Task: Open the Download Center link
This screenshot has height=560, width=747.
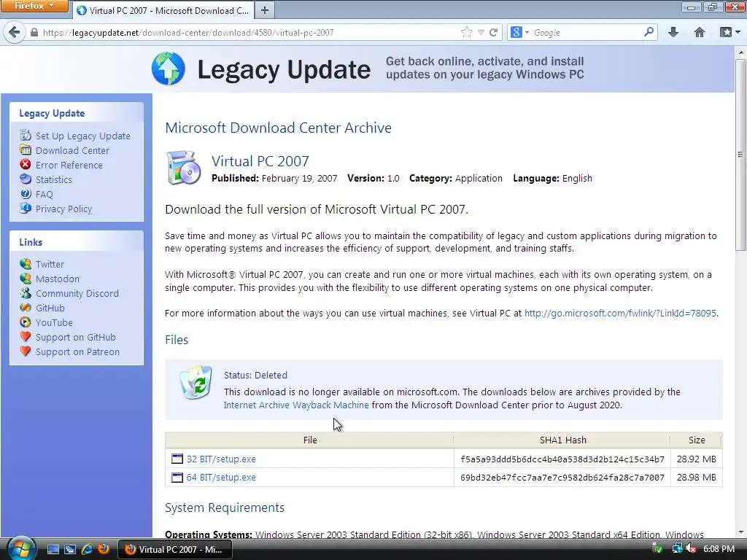Action: [72, 150]
